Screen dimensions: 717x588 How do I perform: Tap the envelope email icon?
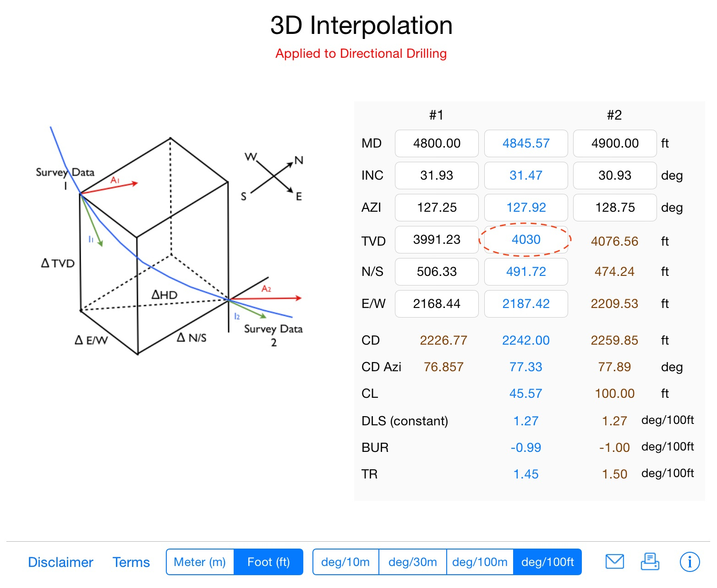614,561
